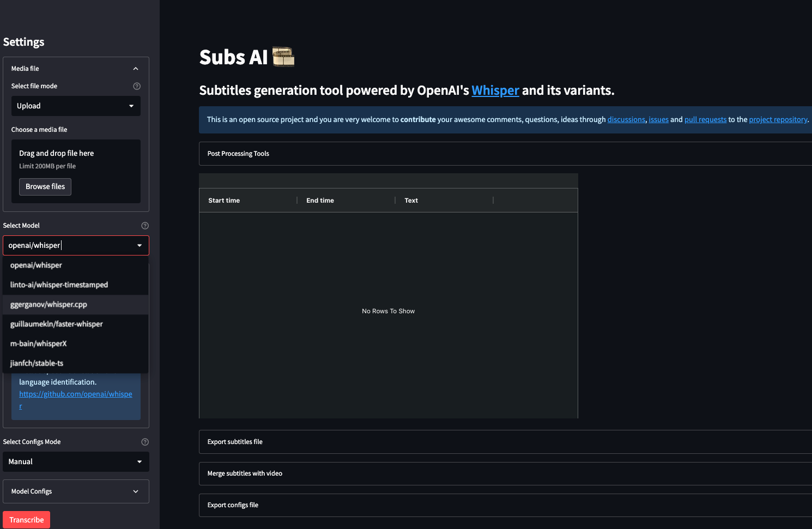
Task: Open the discussions link
Action: click(x=626, y=119)
